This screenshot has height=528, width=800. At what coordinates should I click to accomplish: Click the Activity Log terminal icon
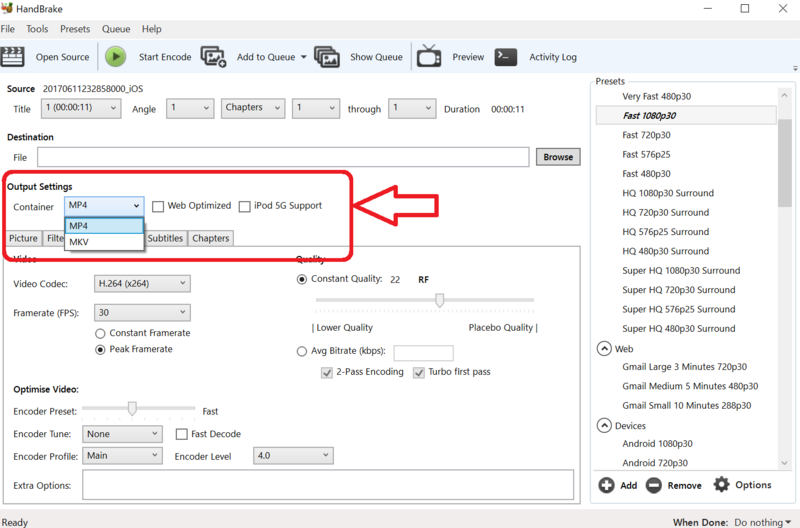506,57
